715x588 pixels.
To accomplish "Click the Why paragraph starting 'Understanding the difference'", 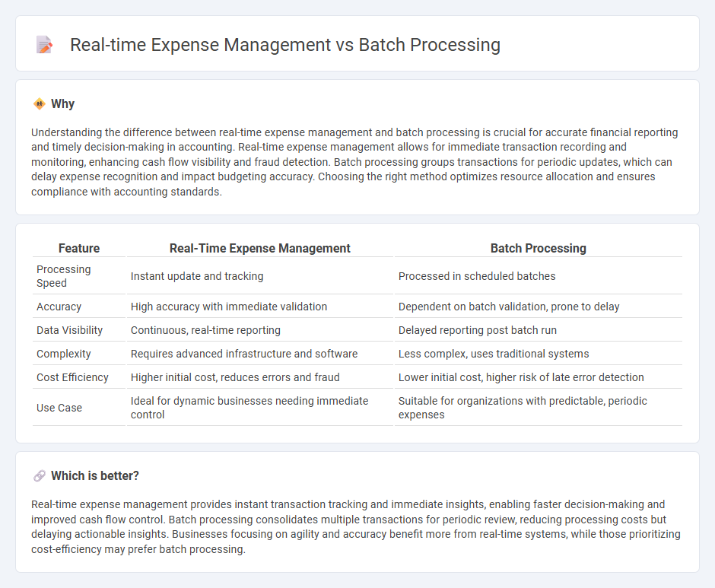I will click(354, 162).
